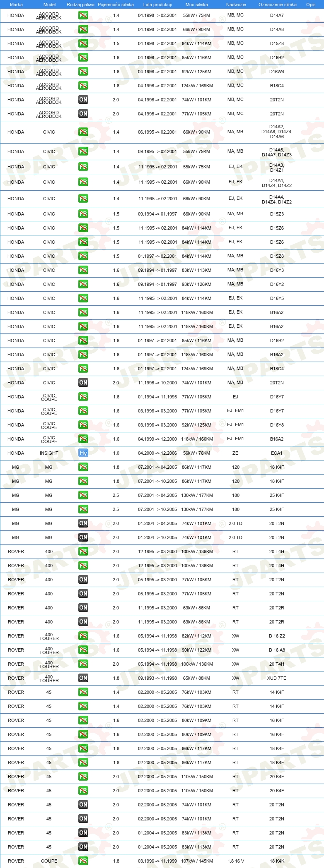324x868 pixels.
Task: Select engine code D16Y5
Action: tap(277, 298)
